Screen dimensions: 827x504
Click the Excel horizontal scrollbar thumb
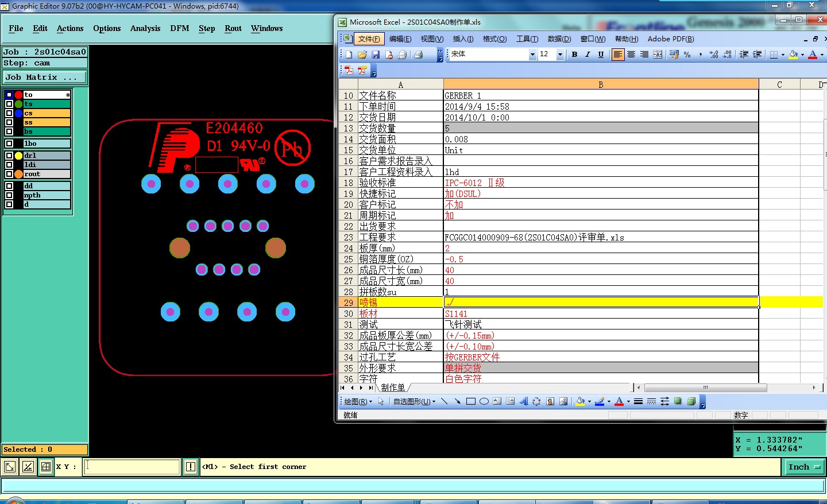(x=705, y=387)
